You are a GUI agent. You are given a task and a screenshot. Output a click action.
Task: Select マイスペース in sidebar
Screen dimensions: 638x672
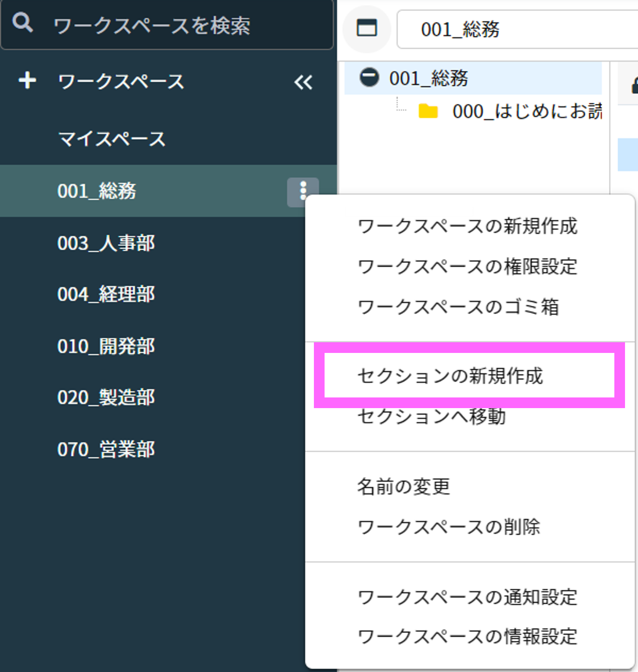click(111, 139)
